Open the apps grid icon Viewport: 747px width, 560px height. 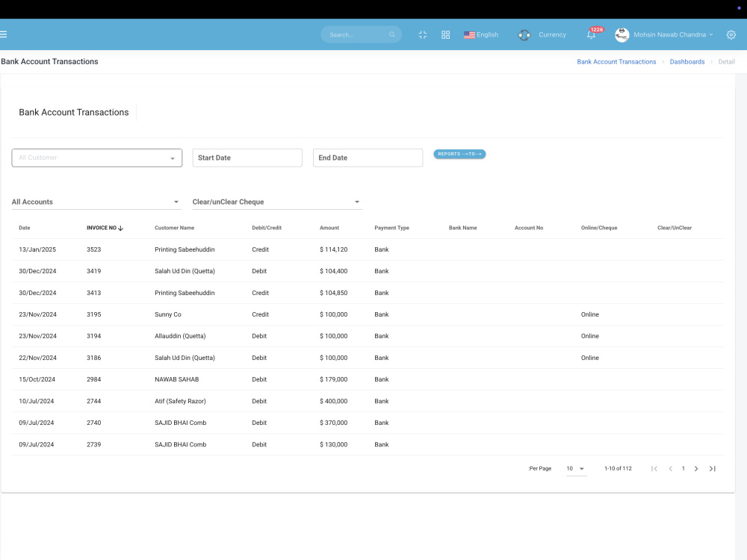[x=445, y=35]
